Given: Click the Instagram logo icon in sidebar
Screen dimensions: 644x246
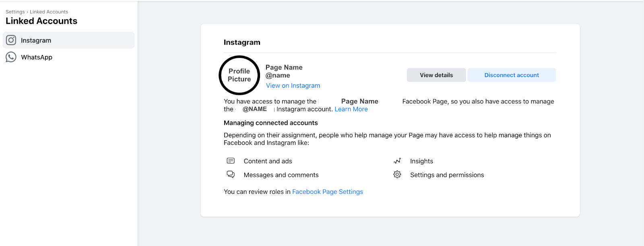Looking at the screenshot, I should [11, 40].
